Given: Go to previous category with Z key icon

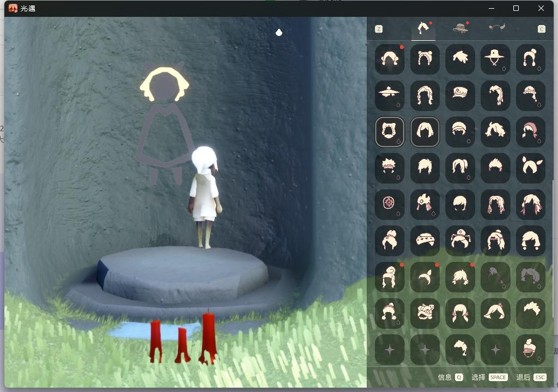Looking at the screenshot, I should (379, 29).
